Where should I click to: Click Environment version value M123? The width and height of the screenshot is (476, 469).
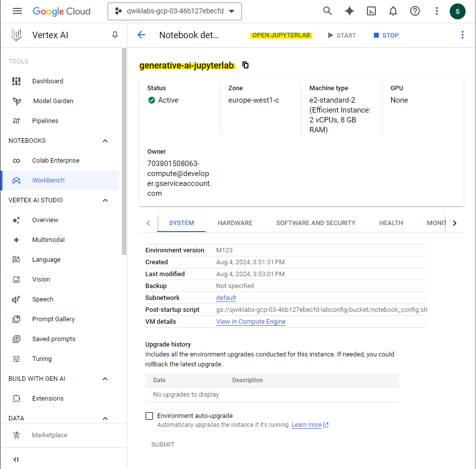point(224,250)
